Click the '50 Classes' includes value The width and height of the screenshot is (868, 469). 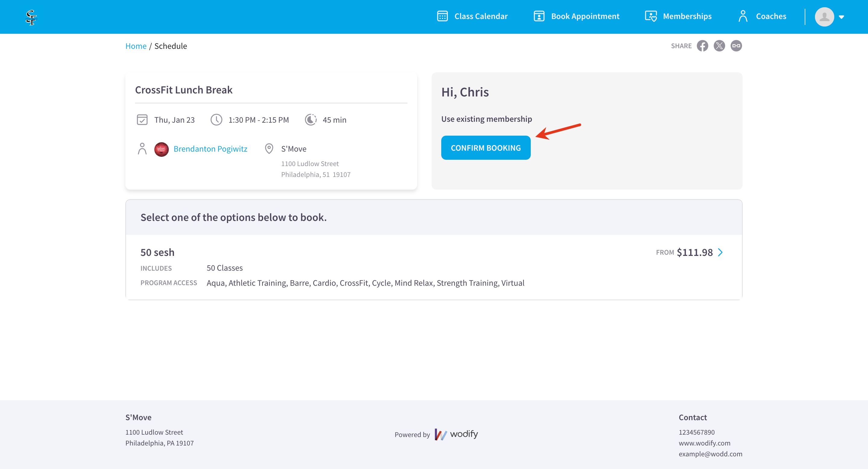[x=225, y=268]
